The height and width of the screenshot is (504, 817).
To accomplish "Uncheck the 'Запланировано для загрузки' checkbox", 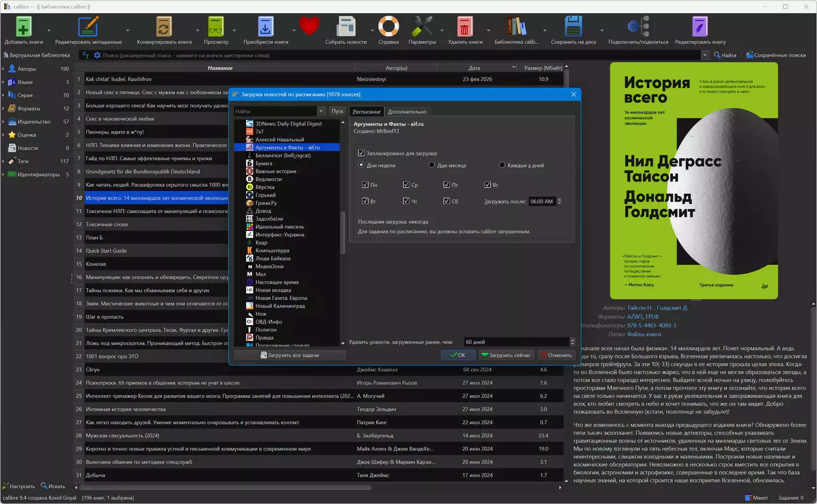I will coord(361,153).
